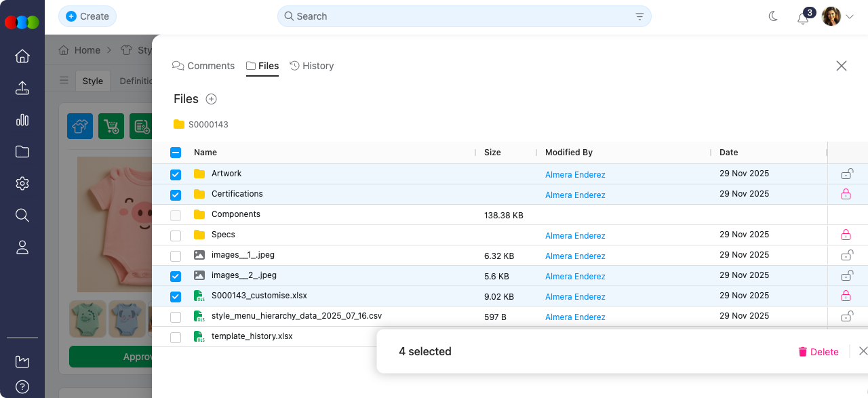Open analytics bar chart sidebar icon
This screenshot has width=868, height=398.
click(22, 120)
